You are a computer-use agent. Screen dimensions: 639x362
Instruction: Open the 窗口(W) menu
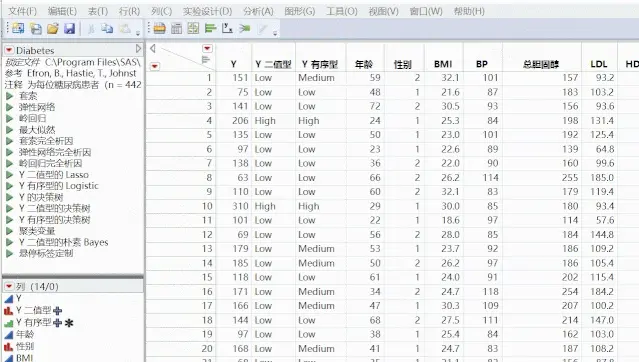426,11
